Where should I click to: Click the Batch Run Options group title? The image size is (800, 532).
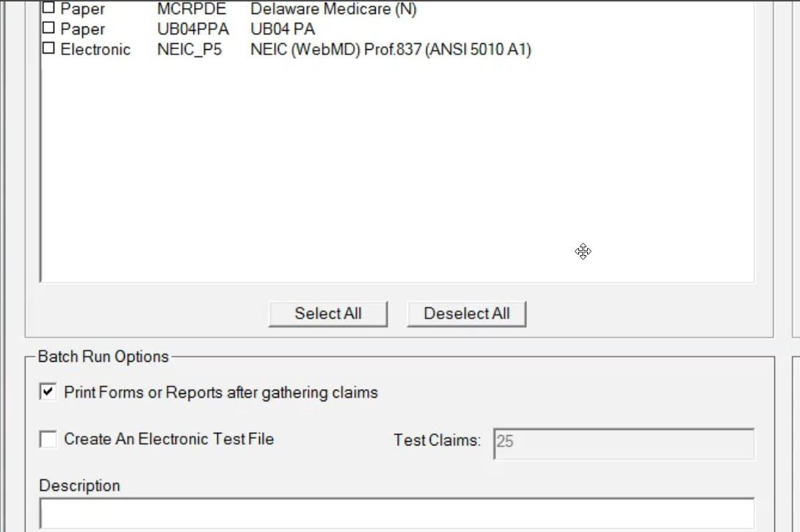coord(103,357)
